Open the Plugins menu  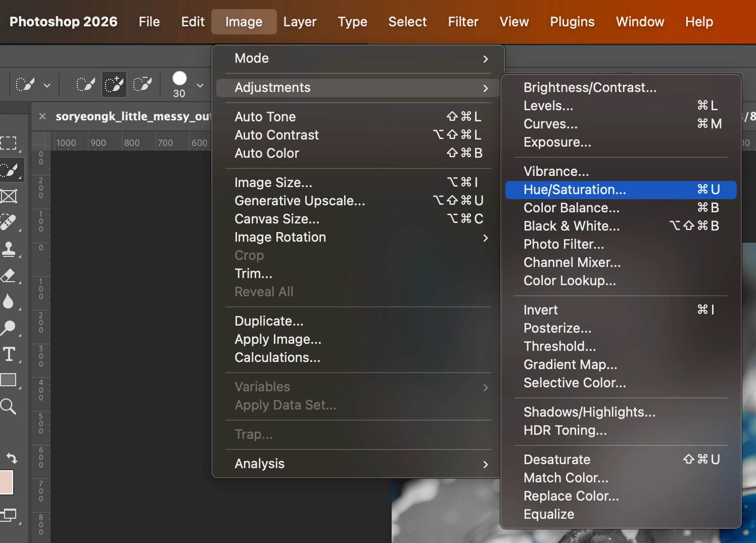pyautogui.click(x=572, y=22)
